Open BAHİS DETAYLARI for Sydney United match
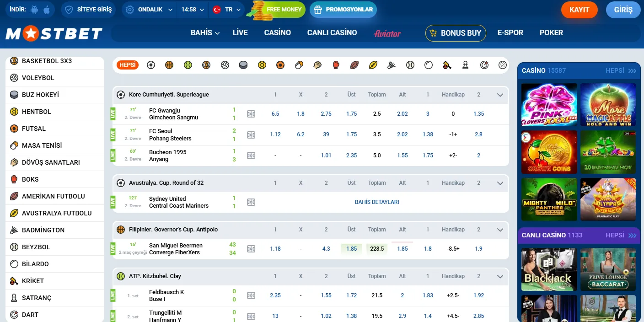The width and height of the screenshot is (644, 322). (x=377, y=202)
